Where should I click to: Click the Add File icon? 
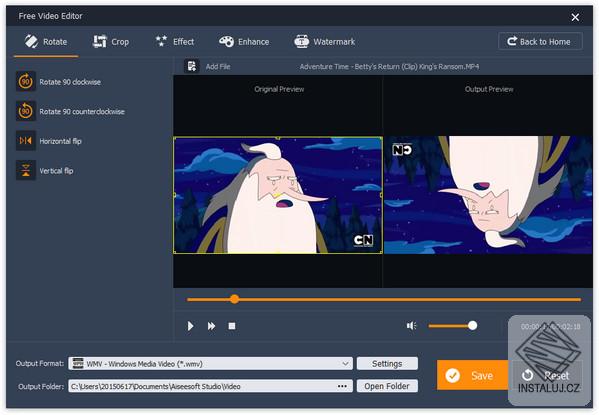(x=192, y=66)
